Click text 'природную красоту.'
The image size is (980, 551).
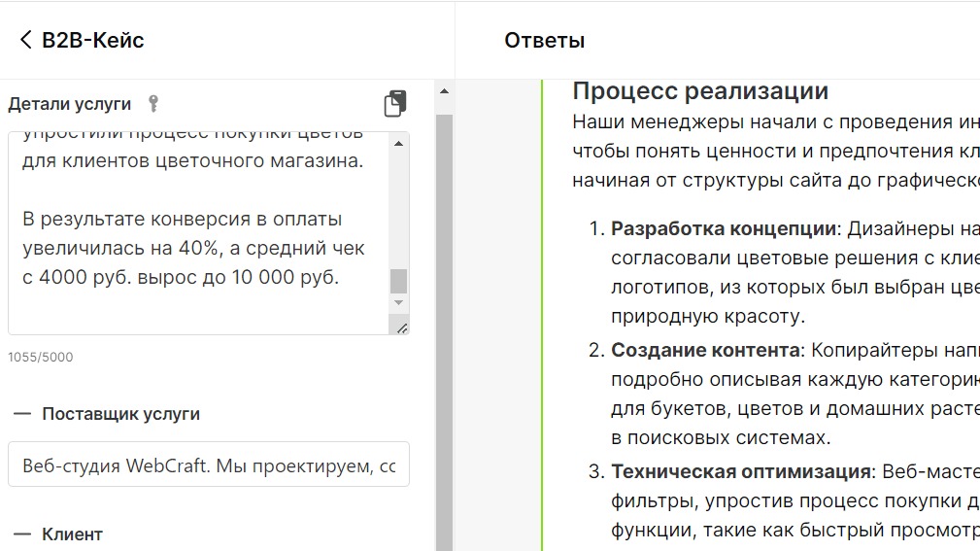point(708,317)
